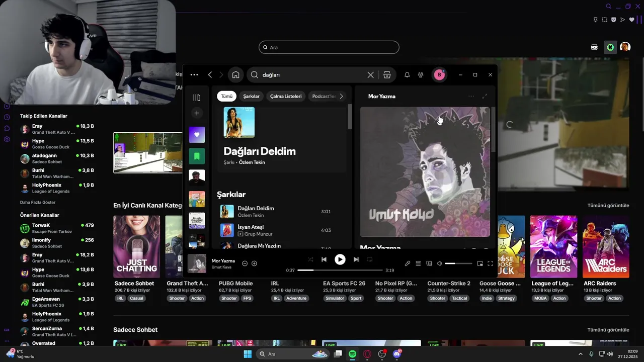Screen dimensions: 644x362
Task: Select the Şarkılar filter chip
Action: click(252, 96)
